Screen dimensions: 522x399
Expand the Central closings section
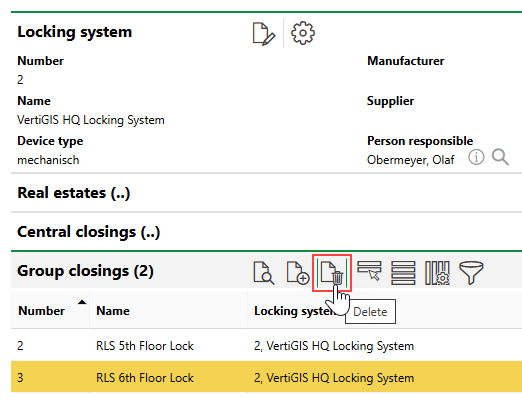tap(89, 232)
